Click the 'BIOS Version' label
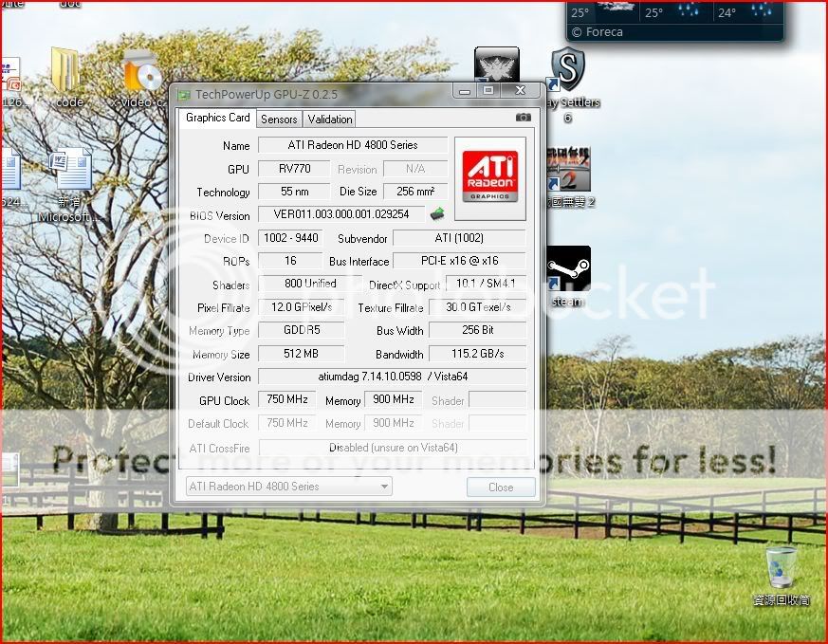828x644 pixels. [220, 216]
